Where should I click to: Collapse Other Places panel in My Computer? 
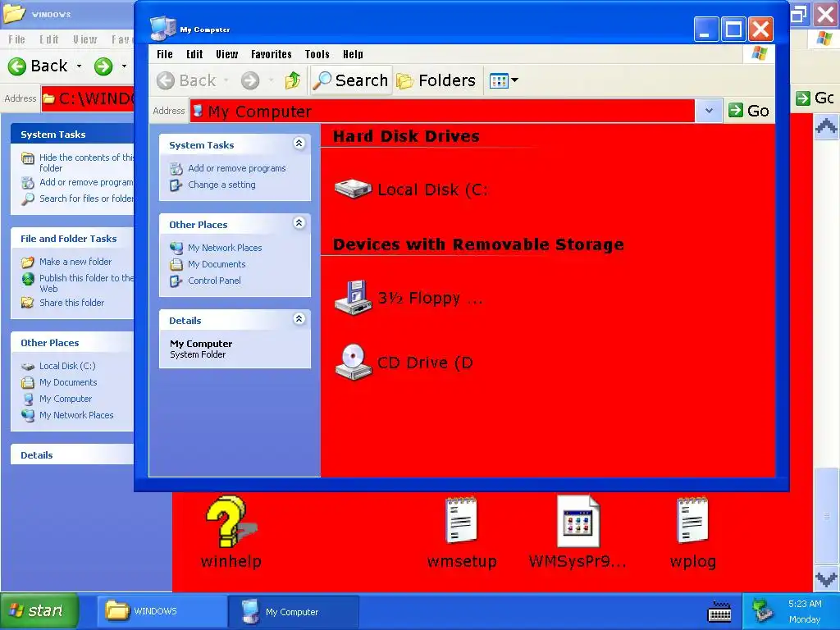click(x=299, y=222)
